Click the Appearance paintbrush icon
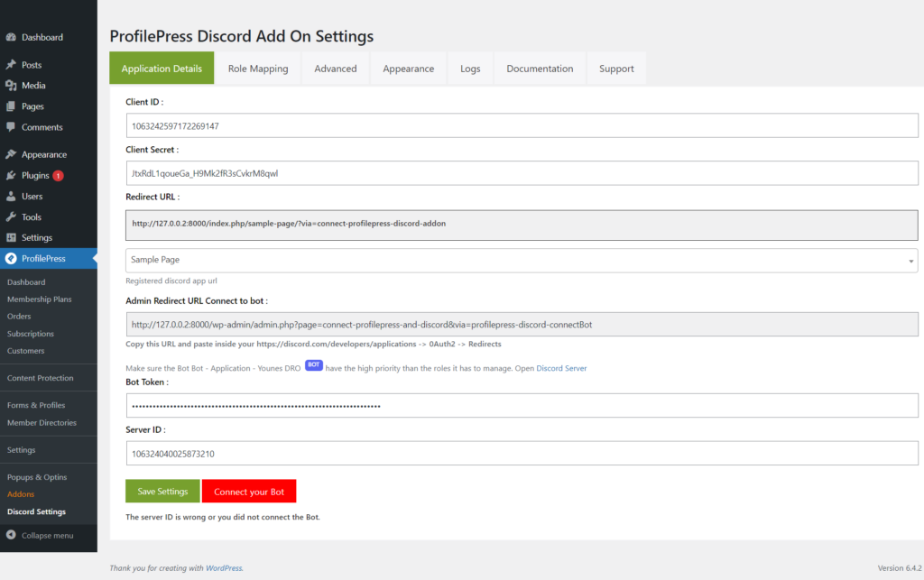The image size is (924, 580). point(11,154)
